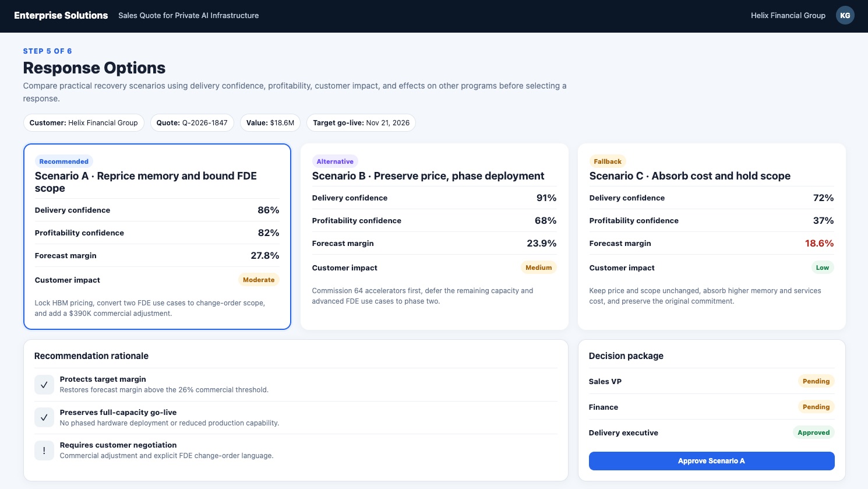Click the Moderate customer impact badge

259,280
